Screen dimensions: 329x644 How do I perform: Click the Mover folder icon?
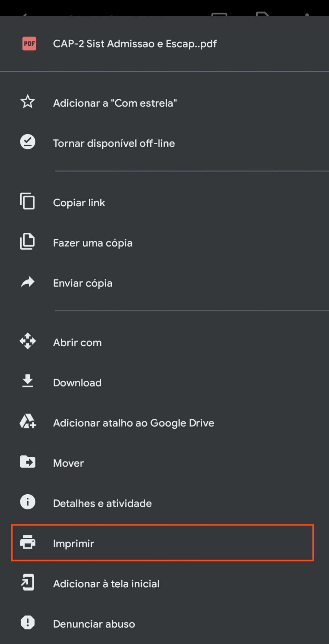click(28, 462)
